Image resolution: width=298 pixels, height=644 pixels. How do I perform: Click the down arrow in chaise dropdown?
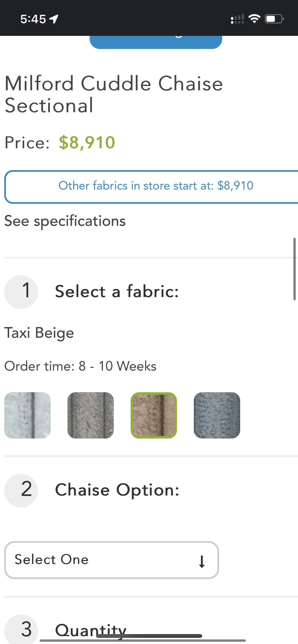point(202,561)
